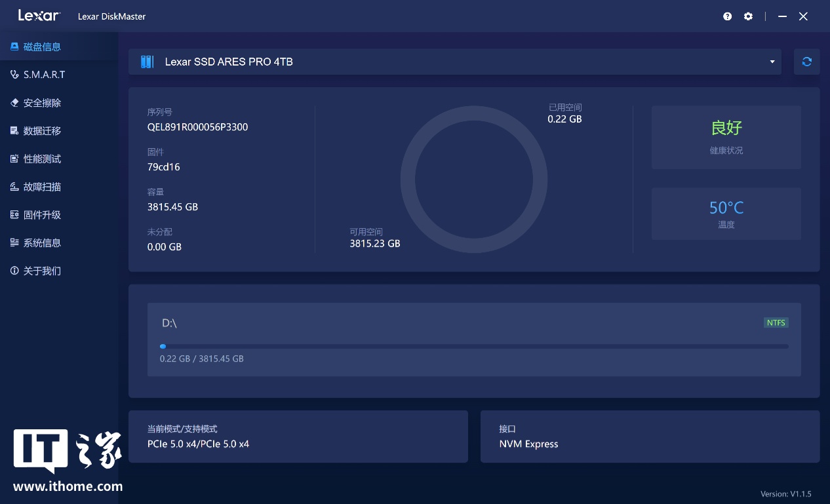Click the 良好 health status panel
830x504 pixels.
[726, 137]
